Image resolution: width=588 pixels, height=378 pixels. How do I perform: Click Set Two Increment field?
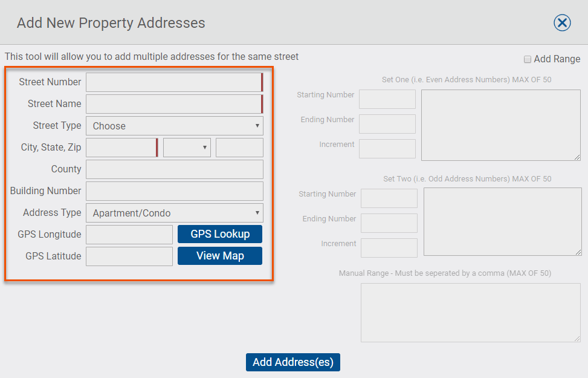389,247
